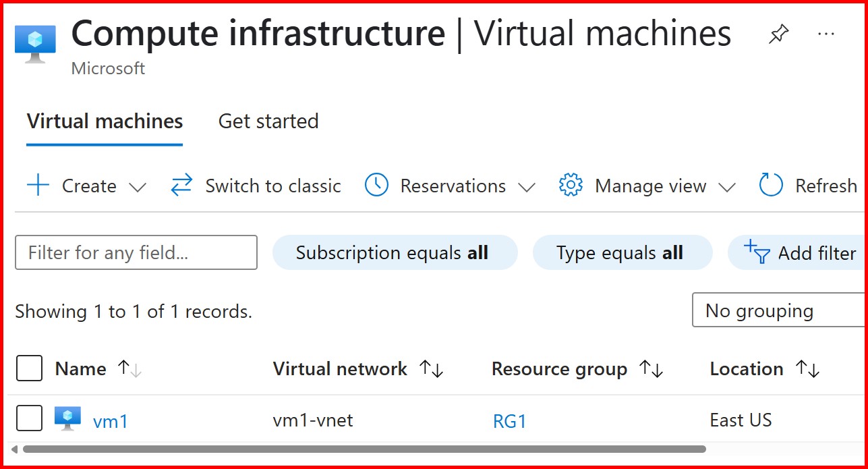Sort by Name column arrows
The image size is (868, 469).
(129, 369)
